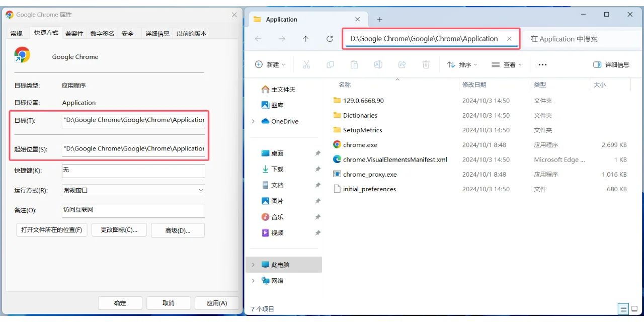The image size is (644, 322).
Task: Click the Delete trash icon in Explorer toolbar
Action: click(426, 64)
